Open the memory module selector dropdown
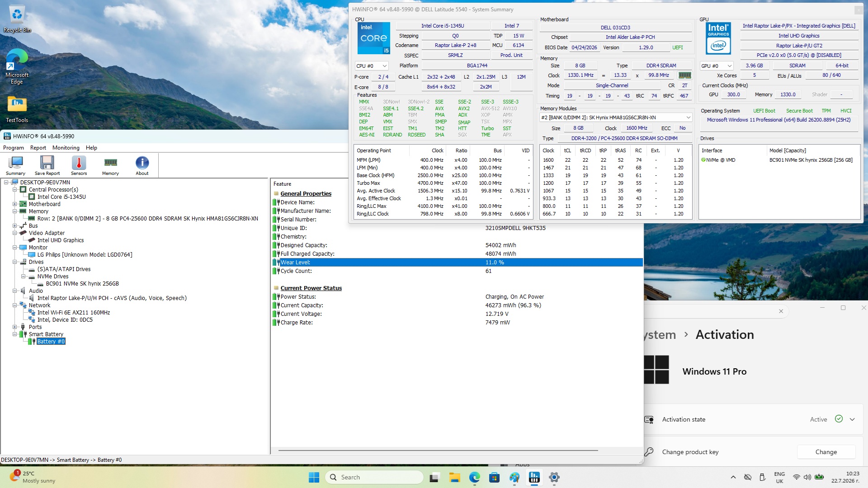The height and width of the screenshot is (488, 868). coord(616,117)
